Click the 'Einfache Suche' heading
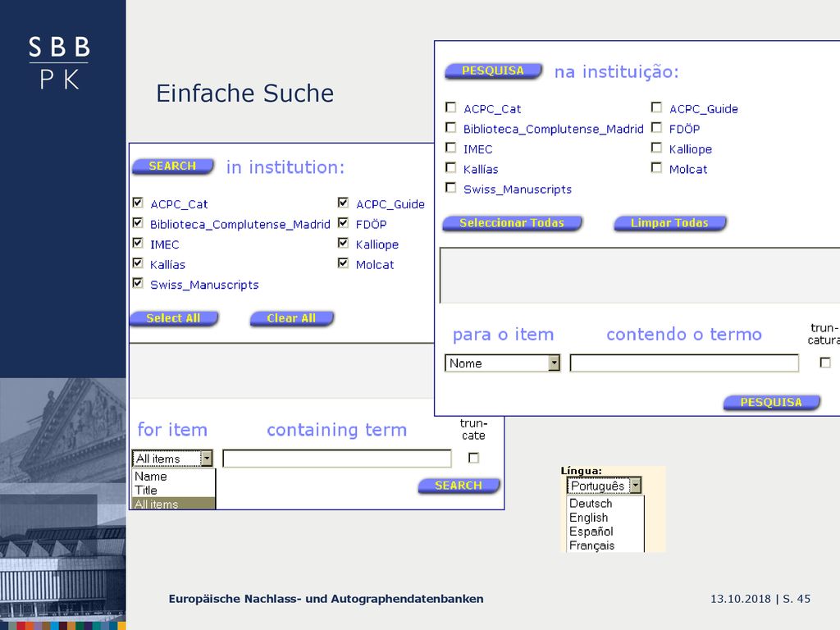Screen dimensions: 840x630 click(244, 94)
